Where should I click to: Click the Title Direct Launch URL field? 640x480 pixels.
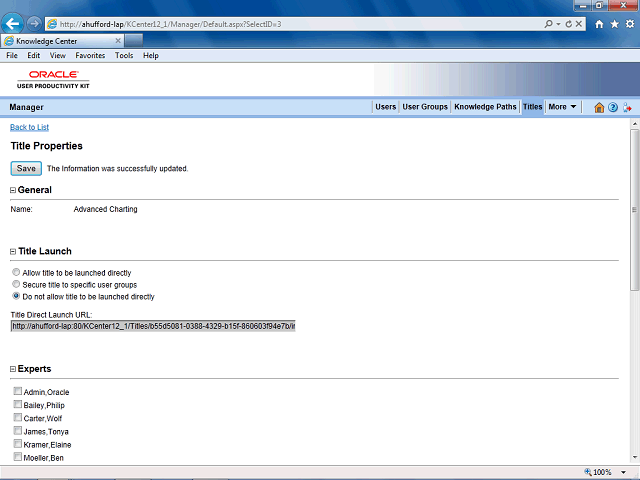pos(153,326)
